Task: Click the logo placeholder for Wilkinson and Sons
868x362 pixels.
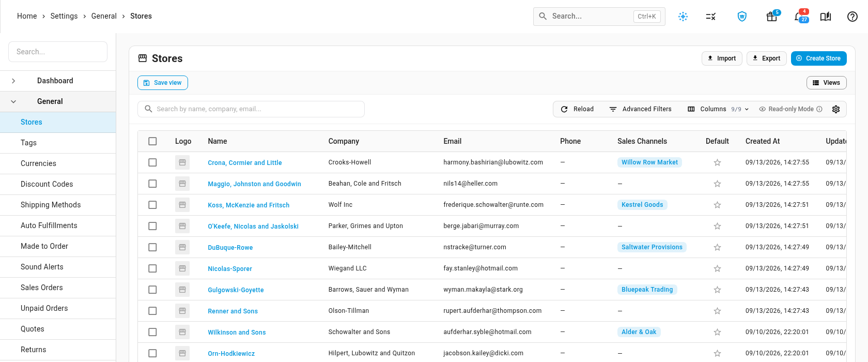Action: (x=182, y=332)
